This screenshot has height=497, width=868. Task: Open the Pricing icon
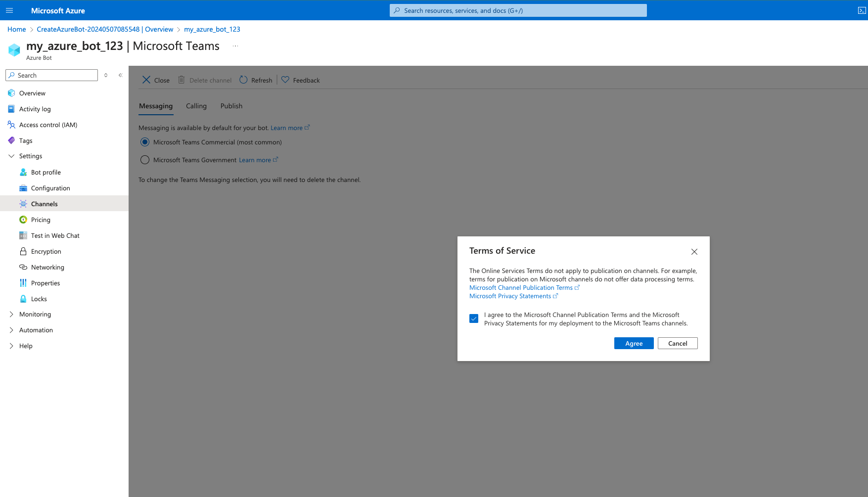23,220
